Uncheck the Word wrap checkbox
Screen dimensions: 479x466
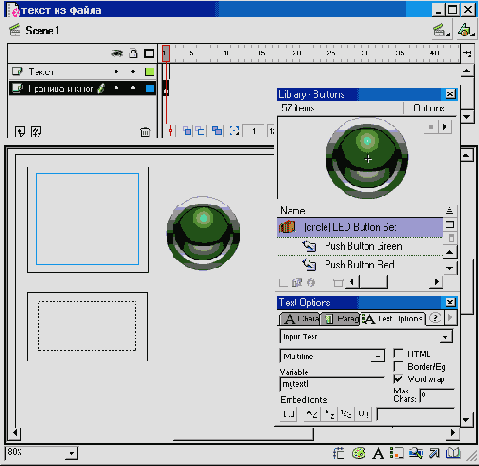[398, 379]
